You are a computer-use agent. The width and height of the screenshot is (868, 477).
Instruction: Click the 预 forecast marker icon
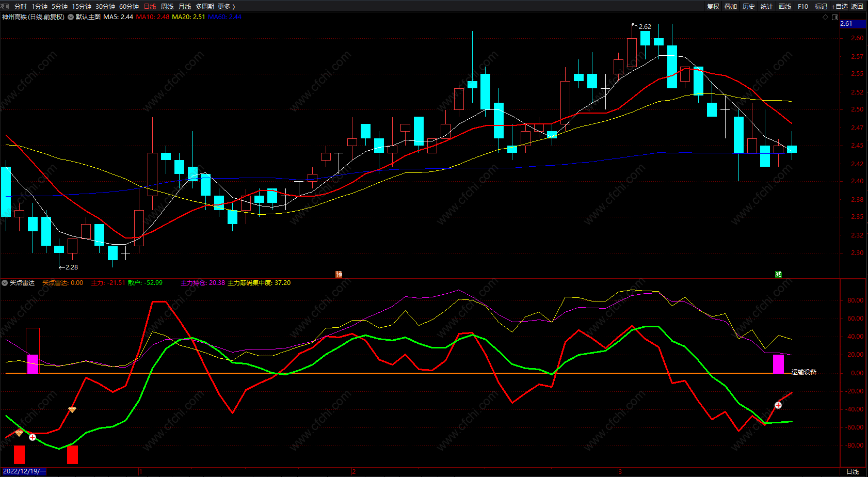[339, 274]
